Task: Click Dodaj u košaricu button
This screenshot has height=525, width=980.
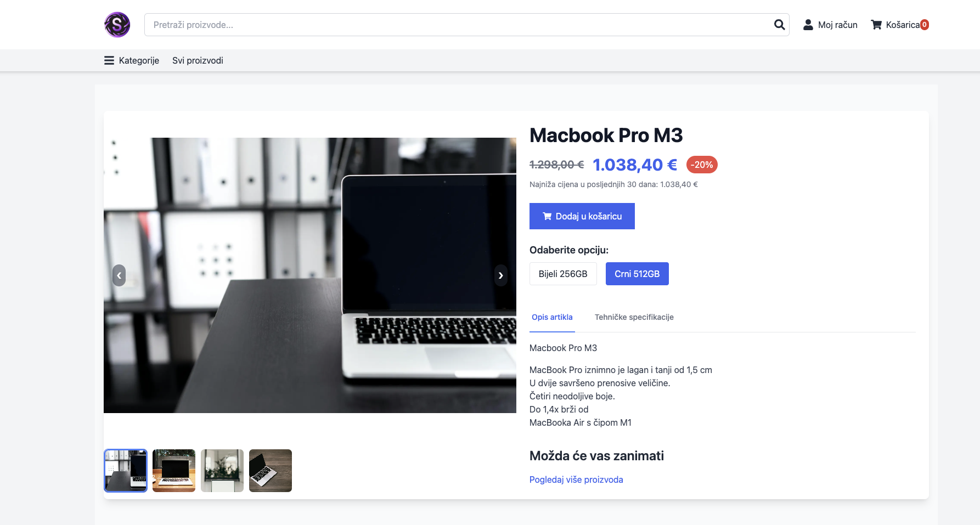Action: point(582,216)
